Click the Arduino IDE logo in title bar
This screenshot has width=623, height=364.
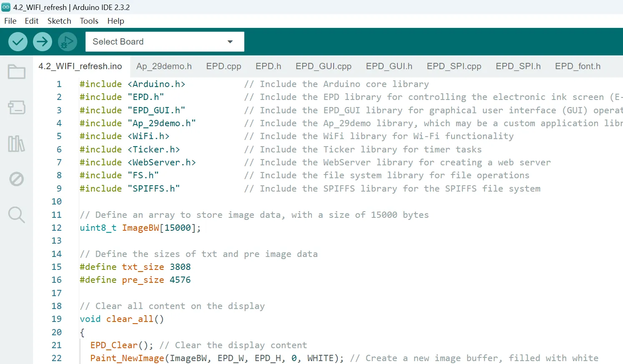pyautogui.click(x=6, y=7)
